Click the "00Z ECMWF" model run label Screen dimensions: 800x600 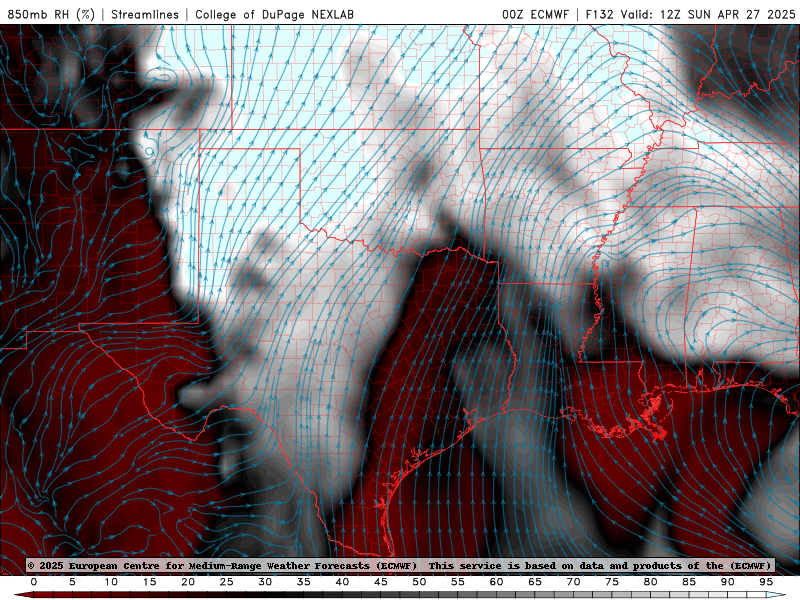click(x=535, y=14)
